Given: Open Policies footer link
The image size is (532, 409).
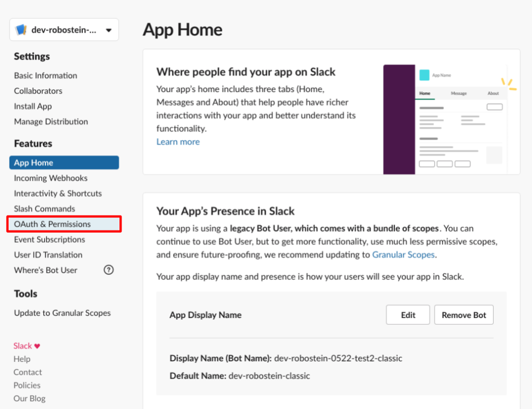Looking at the screenshot, I should pos(27,385).
